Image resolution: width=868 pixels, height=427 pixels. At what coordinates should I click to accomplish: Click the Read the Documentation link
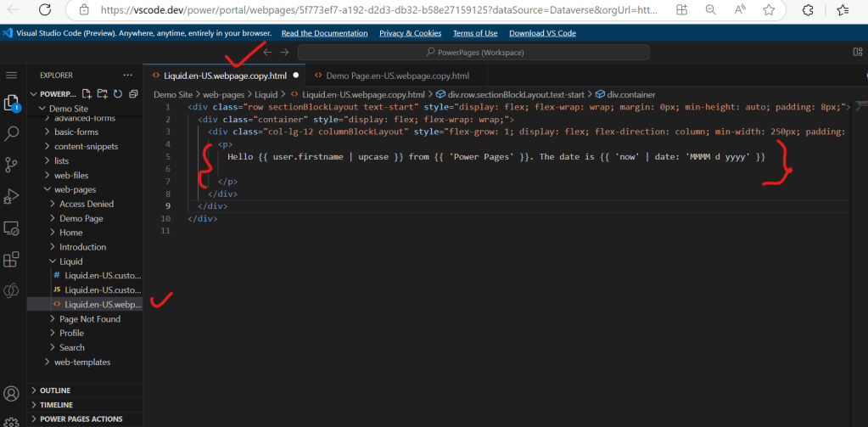[x=324, y=33]
